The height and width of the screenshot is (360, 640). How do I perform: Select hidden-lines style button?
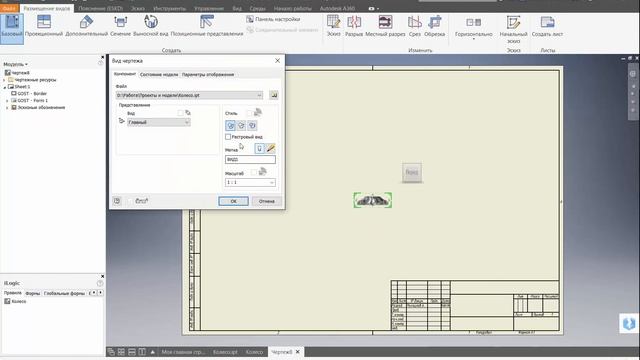pyautogui.click(x=231, y=126)
